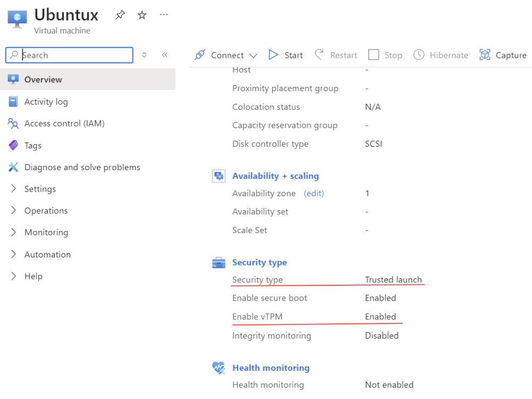Viewport: 532px width, 399px height.
Task: Toggle sidebar expand/collapse all arrows
Action: (144, 55)
